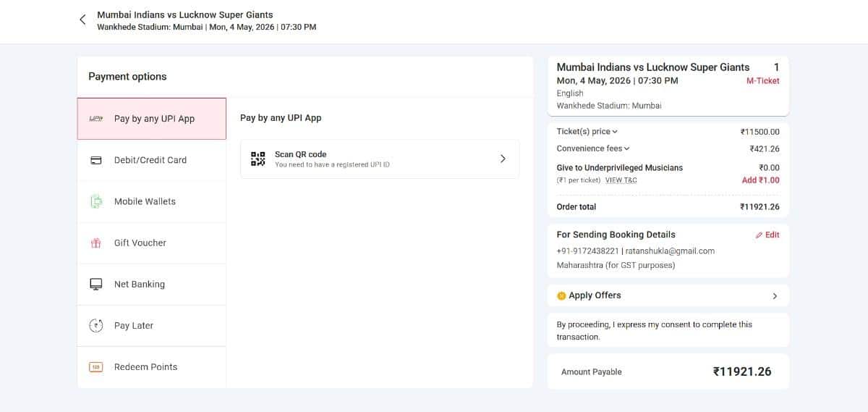Open VIEW T&C link
This screenshot has height=412, width=868.
[621, 180]
